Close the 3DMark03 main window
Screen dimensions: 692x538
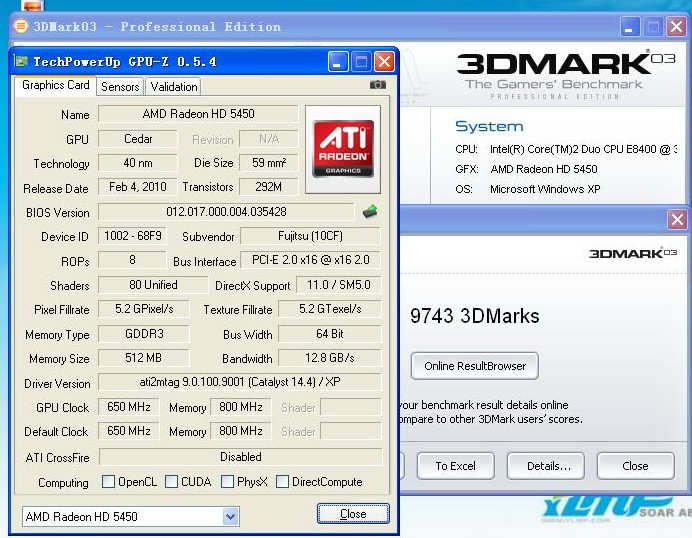676,26
